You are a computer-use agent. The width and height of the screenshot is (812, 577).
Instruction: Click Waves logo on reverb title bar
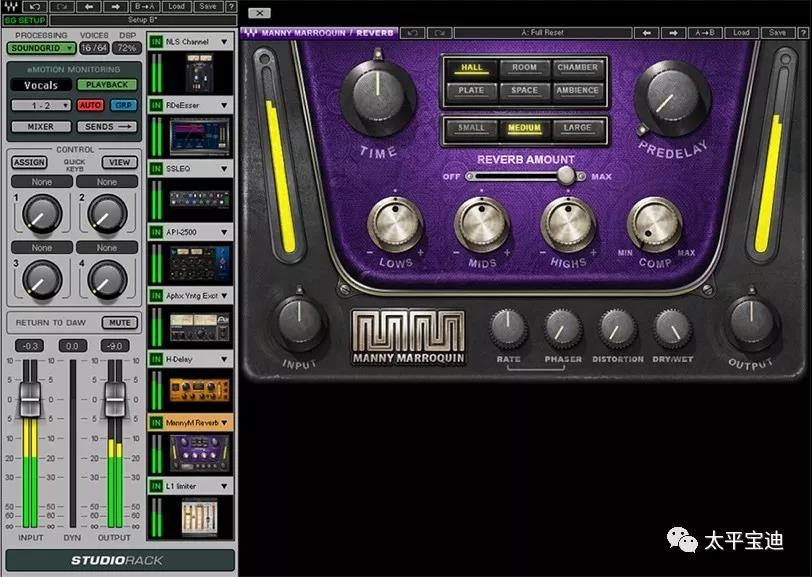coord(251,33)
